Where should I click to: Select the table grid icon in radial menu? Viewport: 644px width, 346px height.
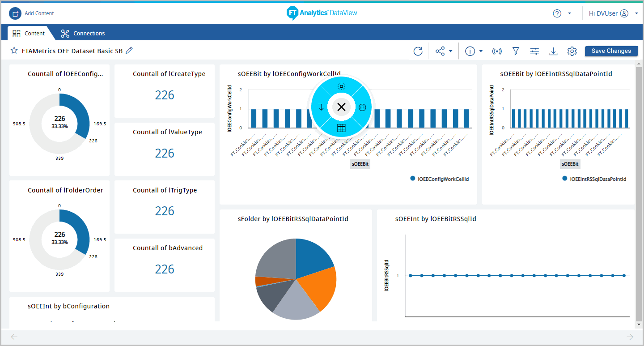(x=341, y=128)
